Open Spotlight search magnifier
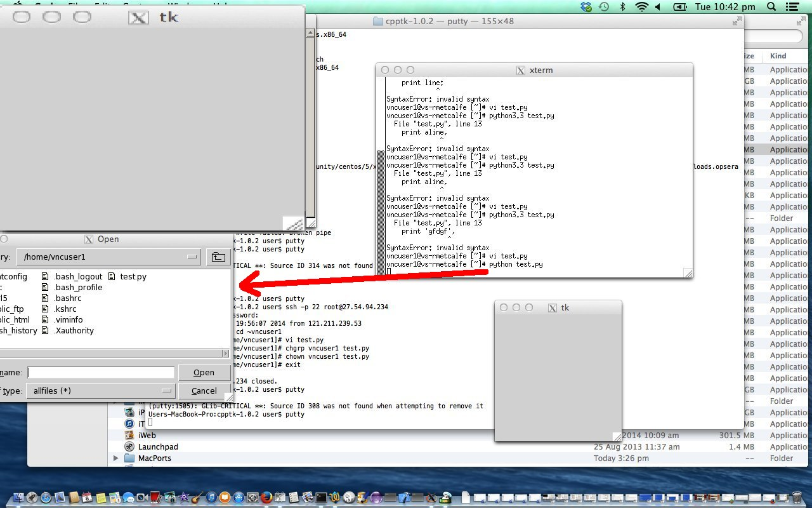The height and width of the screenshot is (508, 812). (x=771, y=7)
